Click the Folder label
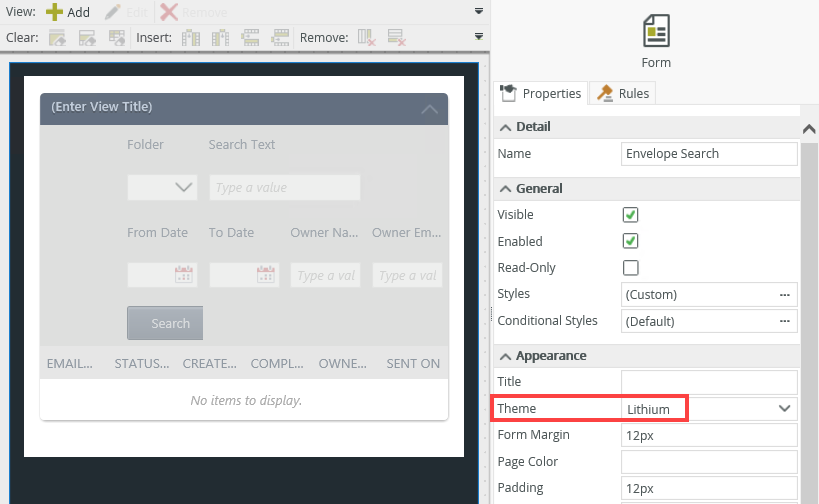 coord(145,145)
